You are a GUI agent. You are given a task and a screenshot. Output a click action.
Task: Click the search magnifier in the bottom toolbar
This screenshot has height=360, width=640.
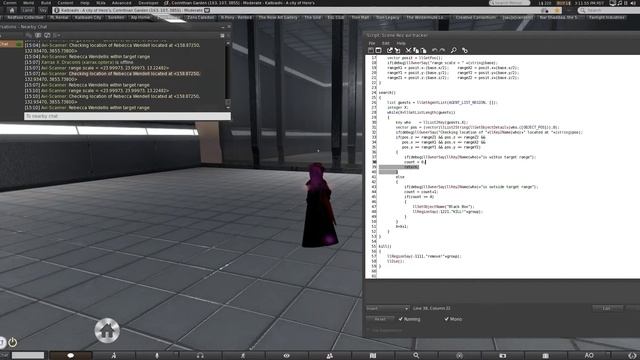click(416, 356)
